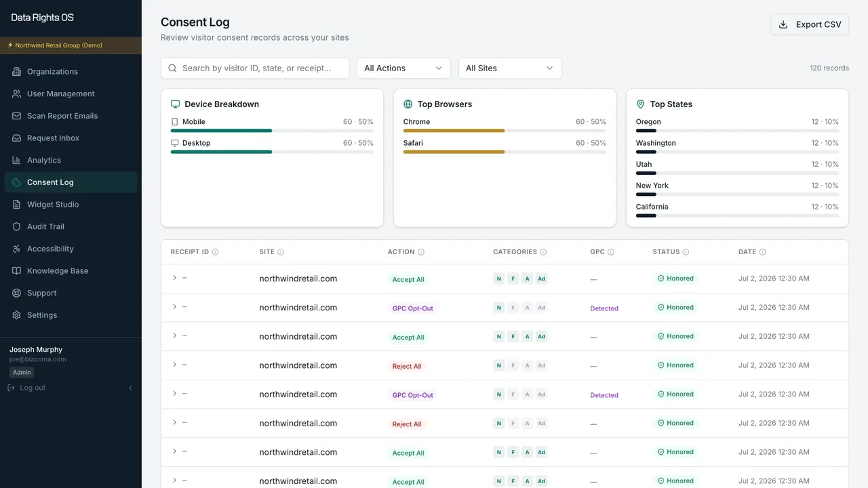868x488 pixels.
Task: Open the All Actions filter dropdown
Action: [403, 68]
